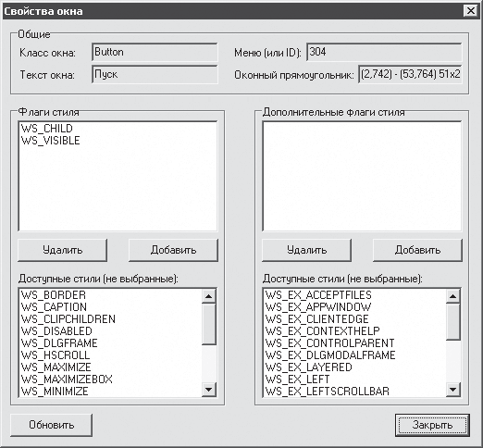
Task: Click Добавить under Дополнительные флаги стиля
Action: (417, 250)
